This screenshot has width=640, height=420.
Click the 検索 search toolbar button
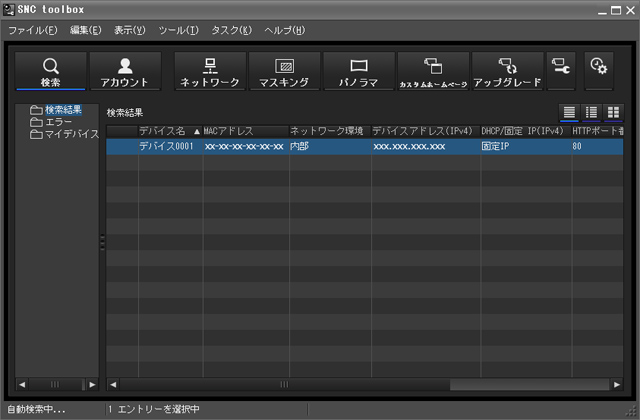click(51, 71)
